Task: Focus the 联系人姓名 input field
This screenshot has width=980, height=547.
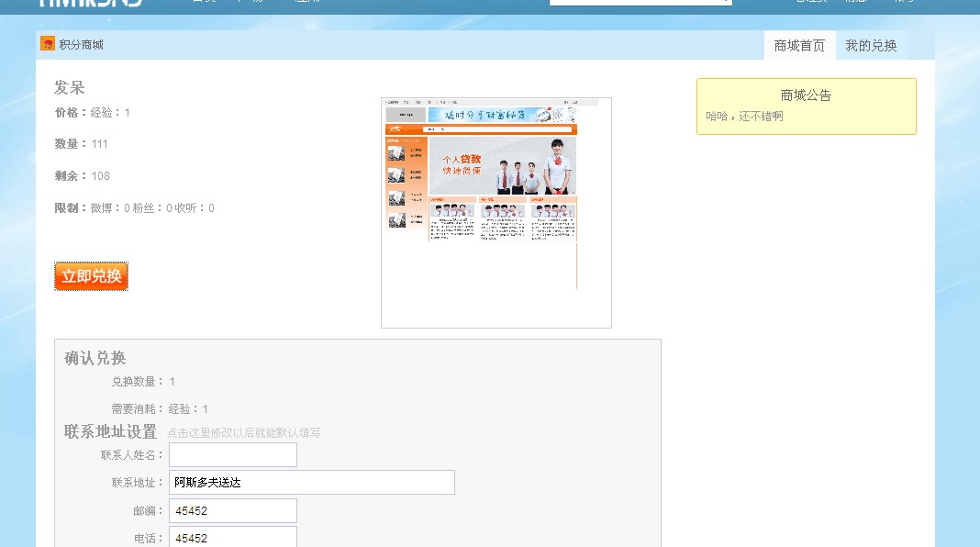Action: pyautogui.click(x=233, y=455)
